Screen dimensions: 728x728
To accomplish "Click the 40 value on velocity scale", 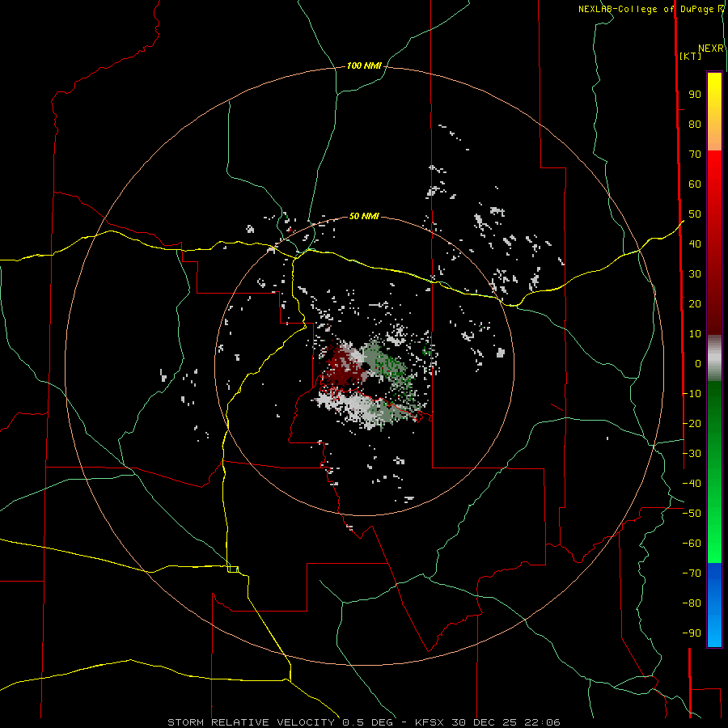I will coord(695,243).
